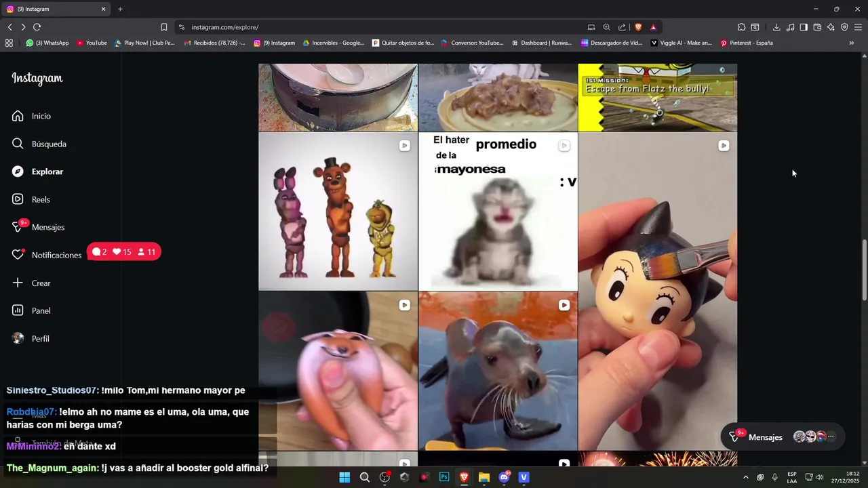
Task: Click the page vertical scrollbar
Action: click(864, 270)
